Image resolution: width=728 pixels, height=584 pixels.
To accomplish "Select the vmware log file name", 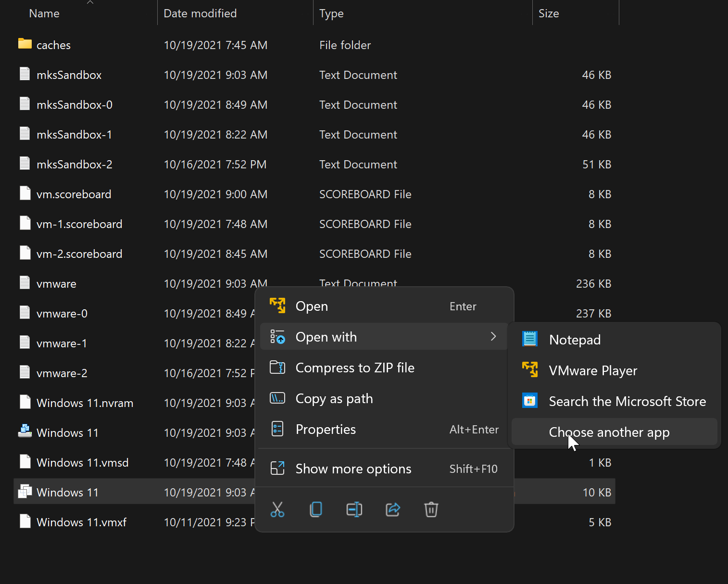I will coord(56,284).
